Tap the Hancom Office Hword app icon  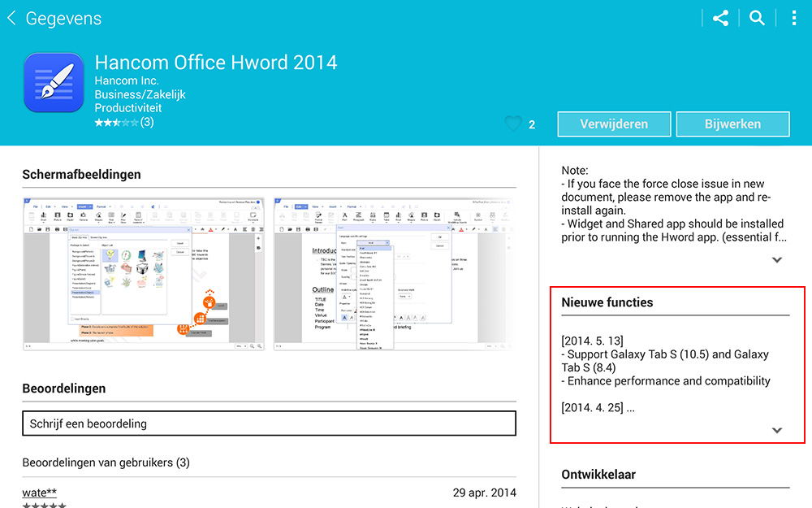coord(54,82)
